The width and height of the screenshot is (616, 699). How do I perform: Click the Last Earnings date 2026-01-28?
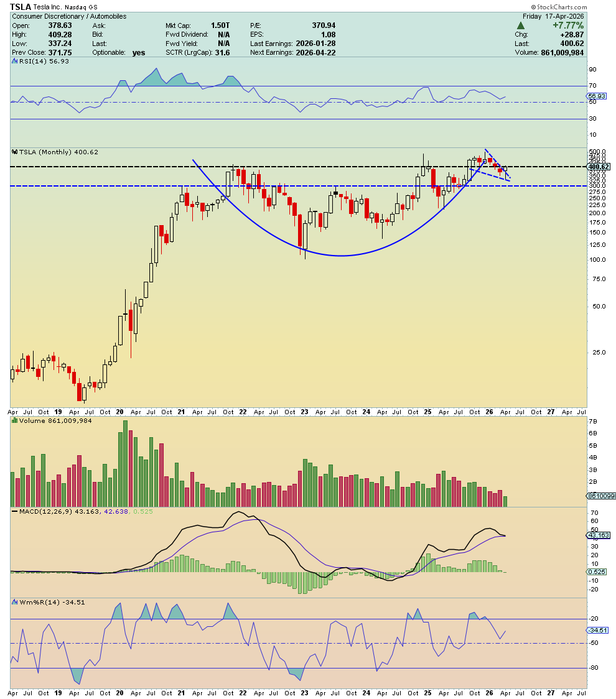[x=315, y=44]
